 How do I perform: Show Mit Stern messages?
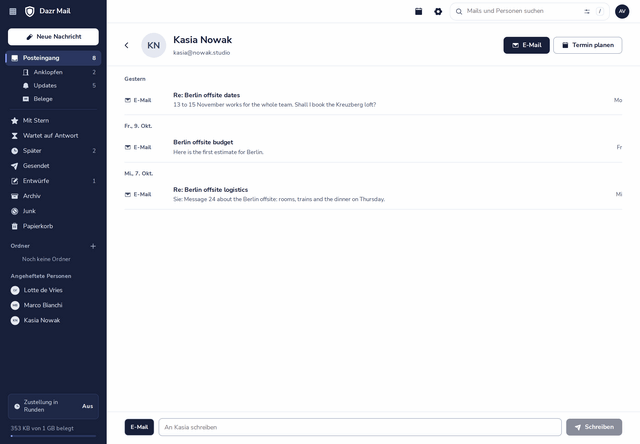click(53, 121)
